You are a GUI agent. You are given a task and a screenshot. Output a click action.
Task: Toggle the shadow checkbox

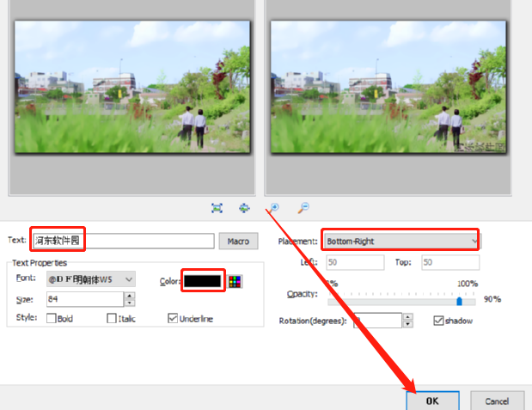click(438, 321)
